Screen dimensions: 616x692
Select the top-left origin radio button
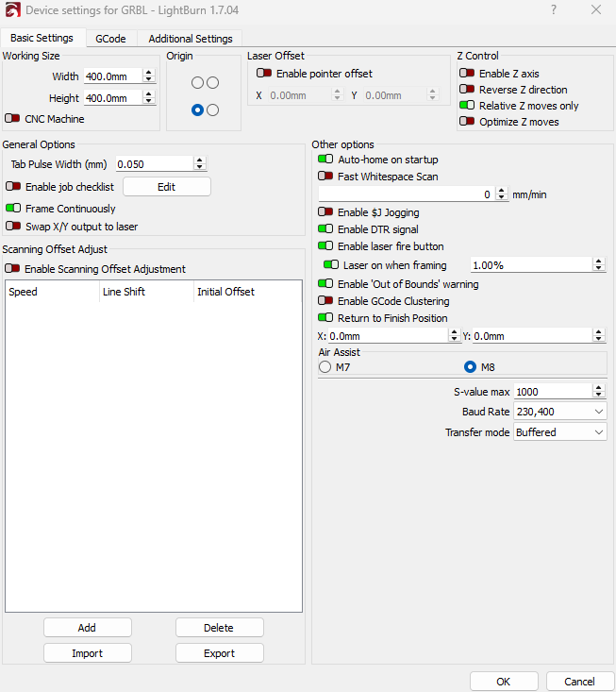[x=197, y=82]
